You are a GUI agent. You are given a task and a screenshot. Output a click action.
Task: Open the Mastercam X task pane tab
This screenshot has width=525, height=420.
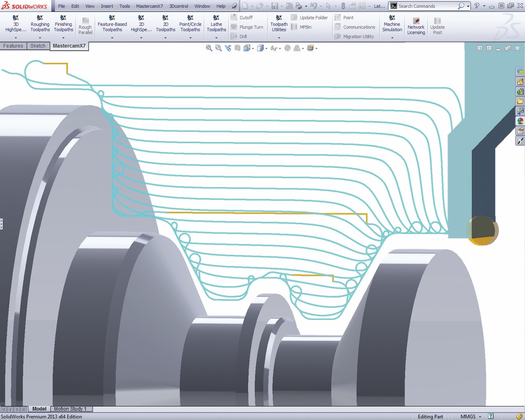[x=520, y=141]
